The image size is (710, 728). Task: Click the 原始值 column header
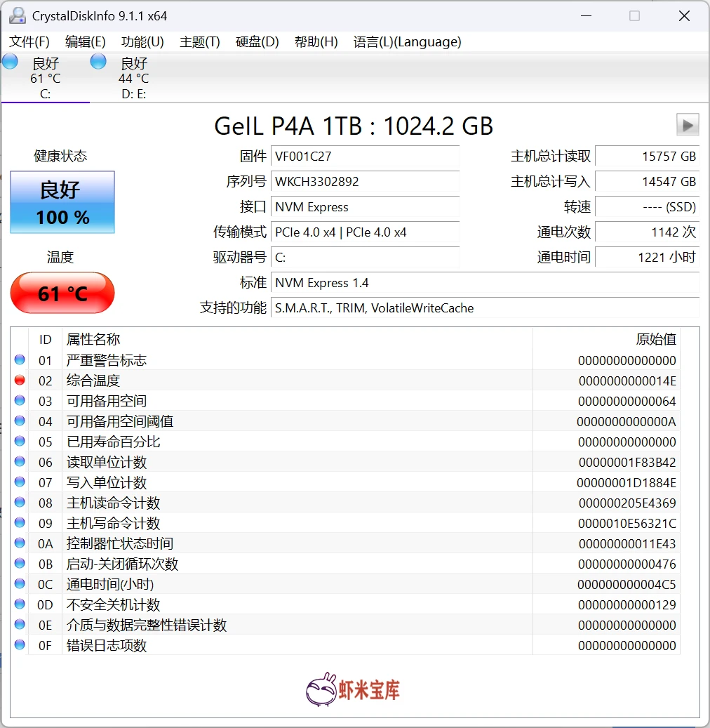pyautogui.click(x=606, y=339)
